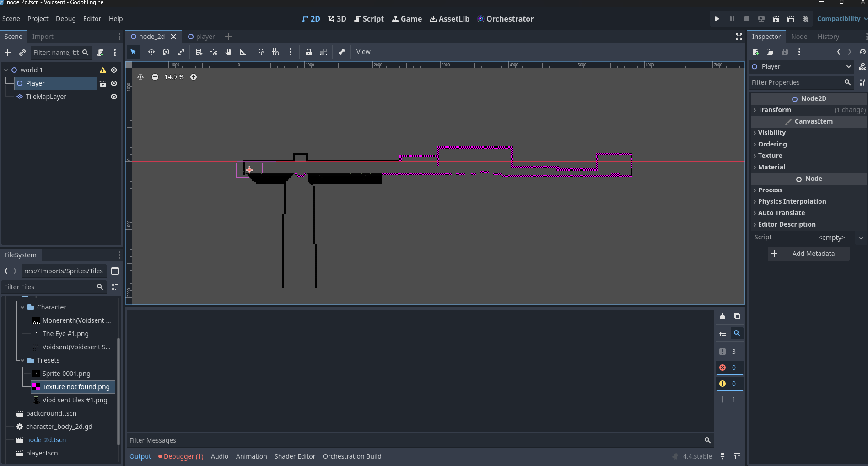Switch to the Scale Mode tool
This screenshot has width=868, height=466.
(x=181, y=52)
